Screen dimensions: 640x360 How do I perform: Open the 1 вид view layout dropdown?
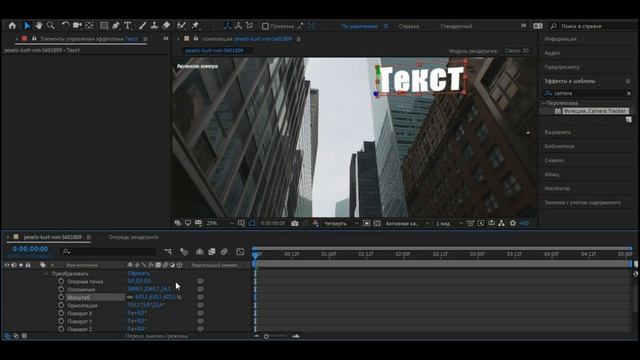pyautogui.click(x=449, y=223)
